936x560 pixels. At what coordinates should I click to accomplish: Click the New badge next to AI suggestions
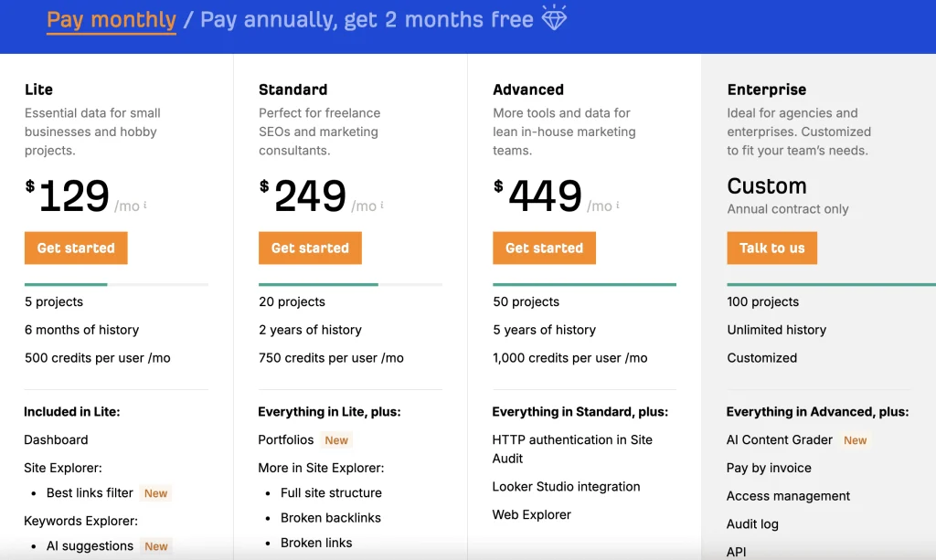pos(155,546)
